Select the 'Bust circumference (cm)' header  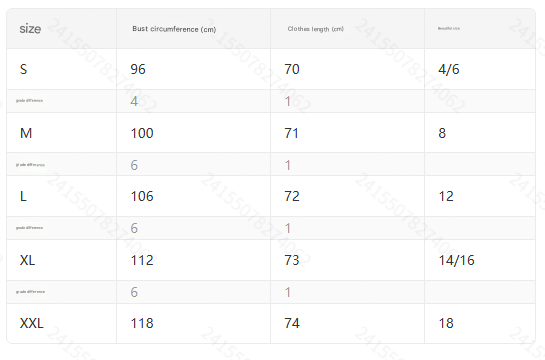pos(174,29)
